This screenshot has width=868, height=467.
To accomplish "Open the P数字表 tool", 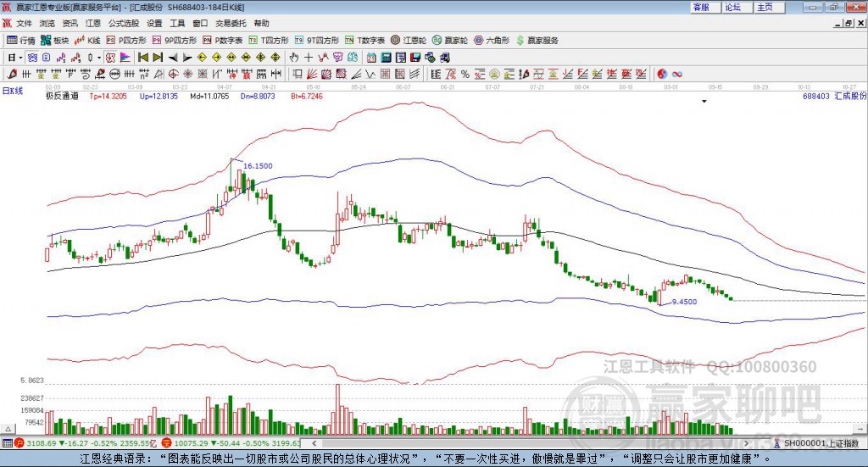I will coord(223,41).
